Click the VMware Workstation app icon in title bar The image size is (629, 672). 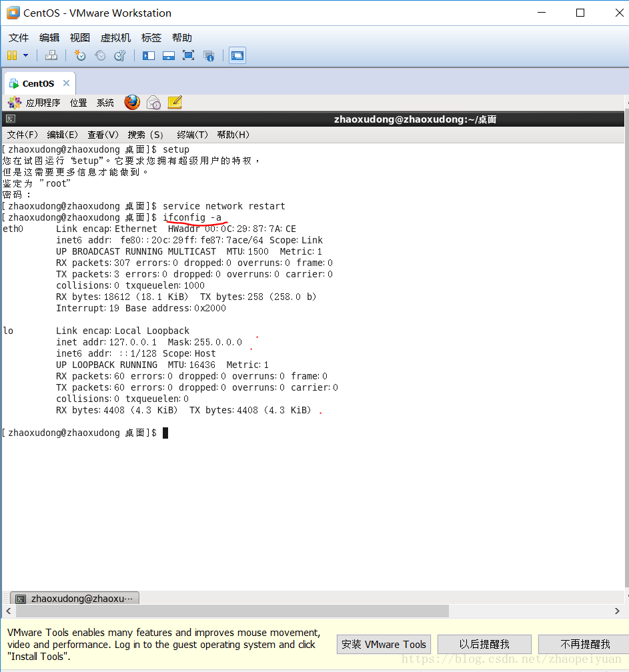click(13, 13)
